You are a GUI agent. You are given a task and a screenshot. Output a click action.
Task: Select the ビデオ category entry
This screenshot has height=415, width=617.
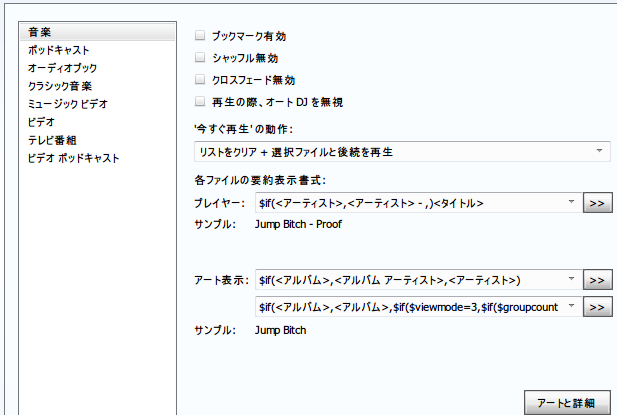tap(41, 121)
